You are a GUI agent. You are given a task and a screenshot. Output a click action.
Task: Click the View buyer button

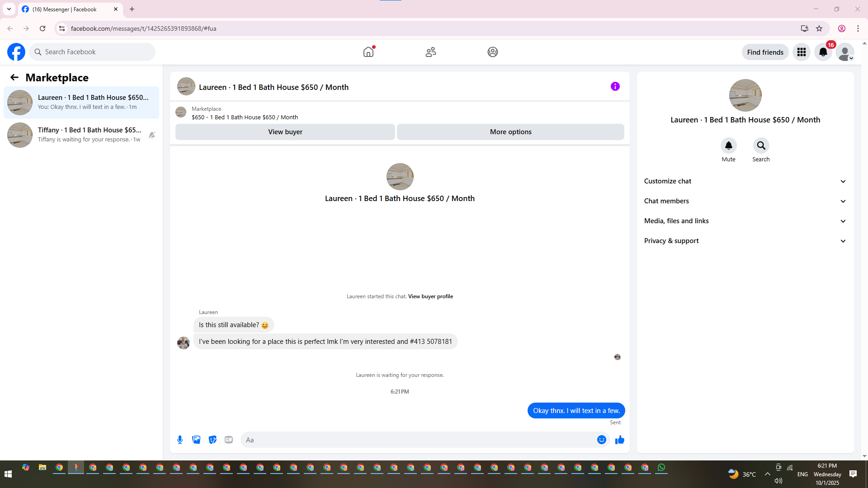coord(285,132)
